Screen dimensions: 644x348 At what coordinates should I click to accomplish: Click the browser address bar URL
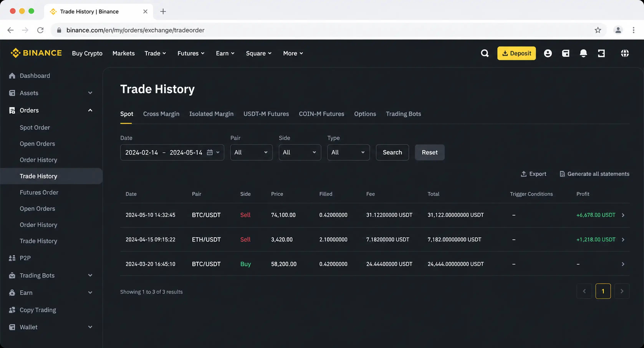135,30
